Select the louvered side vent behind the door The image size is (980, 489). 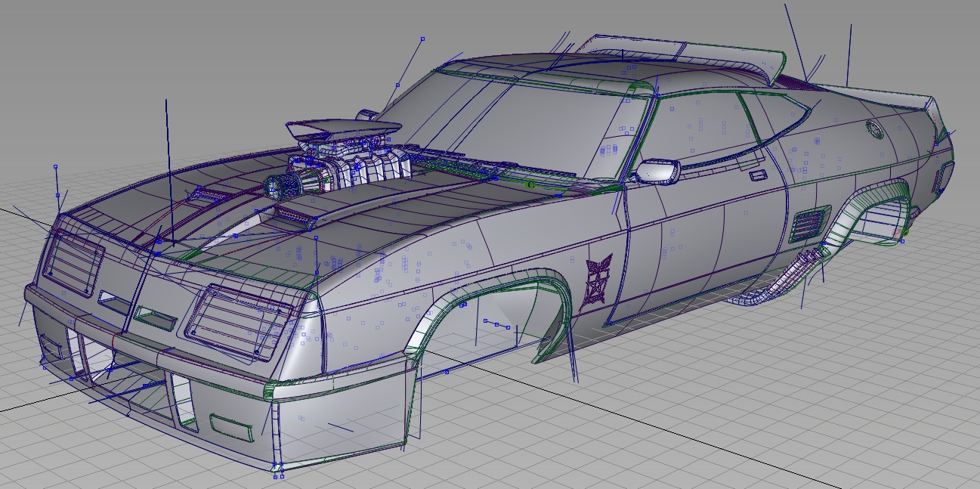pyautogui.click(x=808, y=224)
